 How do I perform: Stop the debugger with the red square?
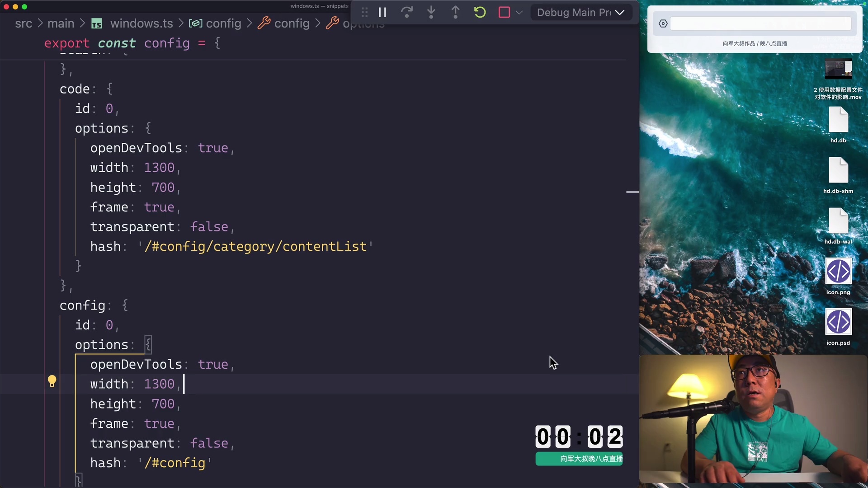[504, 12]
